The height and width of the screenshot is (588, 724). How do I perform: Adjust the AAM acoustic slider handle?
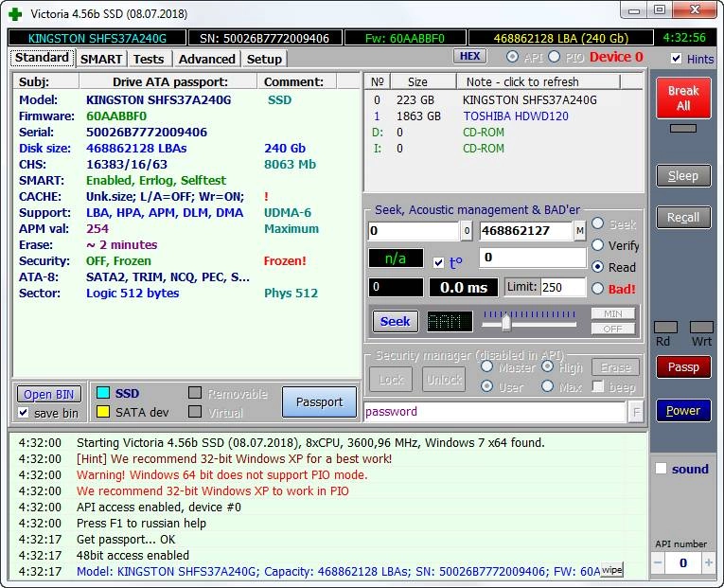506,322
